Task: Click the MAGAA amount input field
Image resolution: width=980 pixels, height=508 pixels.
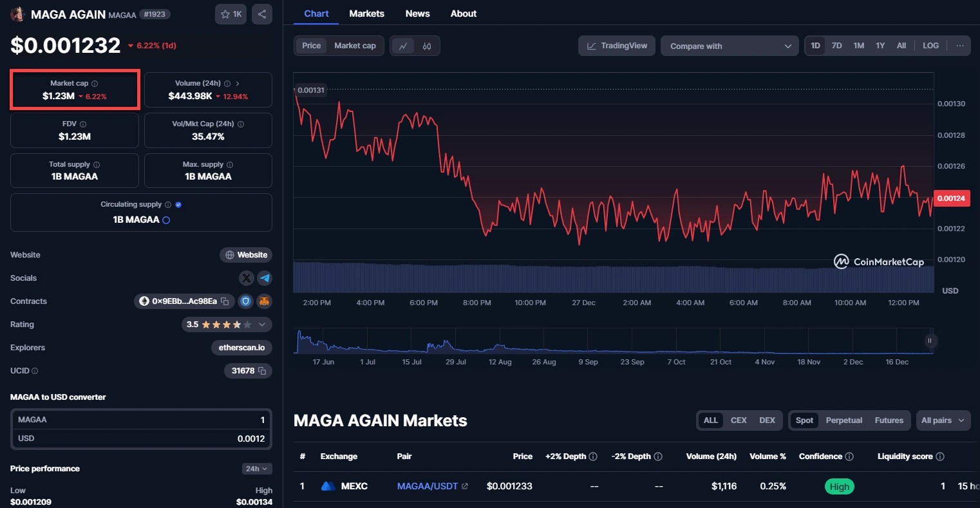Action: [x=142, y=420]
